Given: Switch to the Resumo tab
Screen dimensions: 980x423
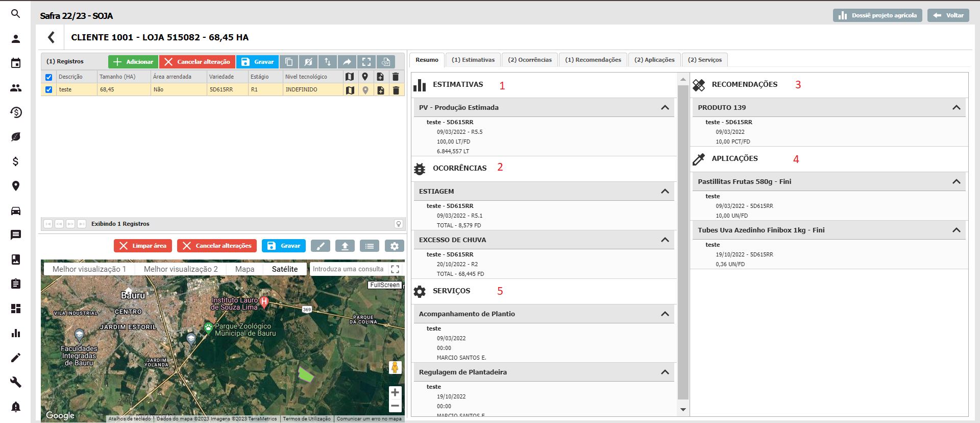Looking at the screenshot, I should coord(427,60).
